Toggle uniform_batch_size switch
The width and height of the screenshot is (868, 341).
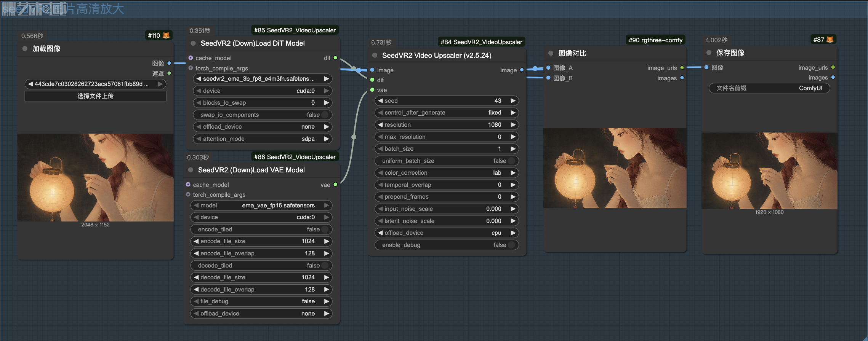click(511, 161)
